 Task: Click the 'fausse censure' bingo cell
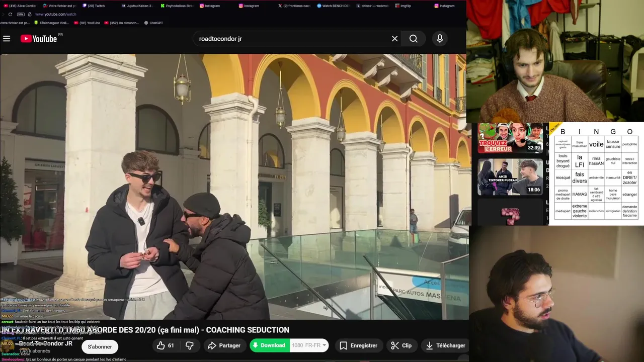coord(613,144)
